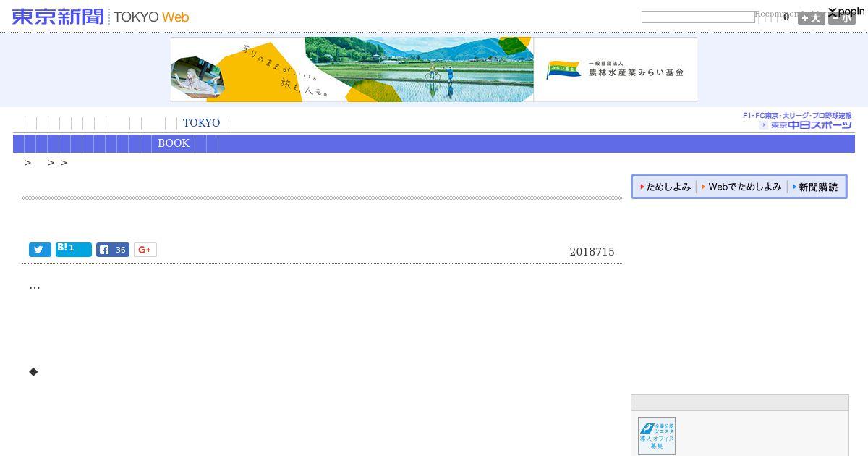Share article via Twitter bird icon
Viewport: 868px width, 456px height.
(x=40, y=250)
